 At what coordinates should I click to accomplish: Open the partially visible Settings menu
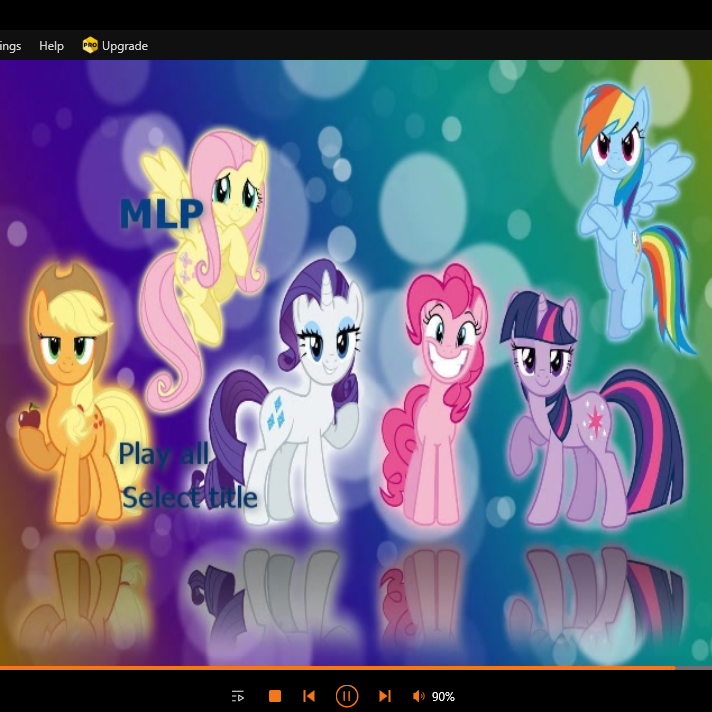[x=10, y=45]
